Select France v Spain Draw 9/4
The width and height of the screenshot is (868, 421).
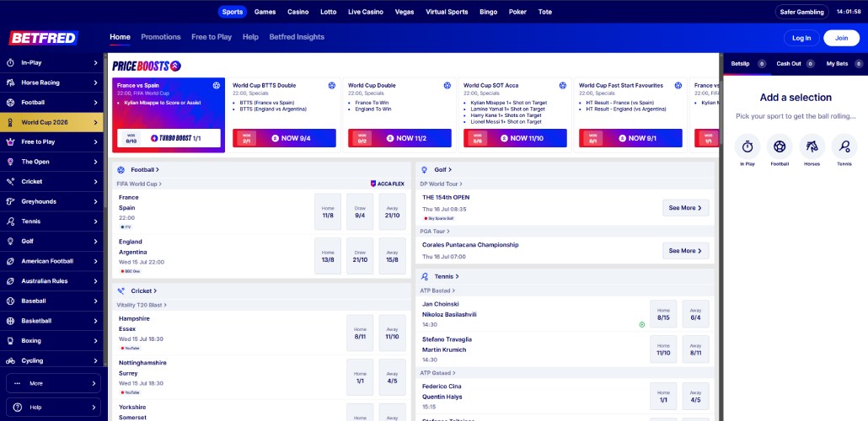pos(360,211)
